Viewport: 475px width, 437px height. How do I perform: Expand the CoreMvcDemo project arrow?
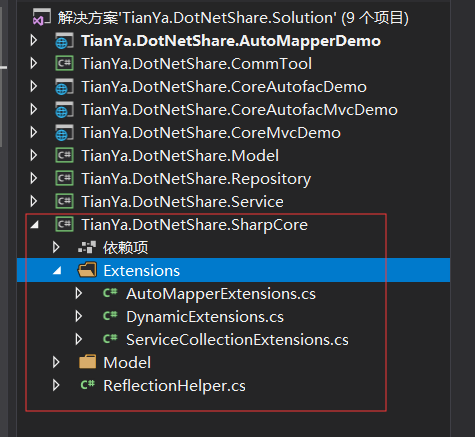(34, 132)
